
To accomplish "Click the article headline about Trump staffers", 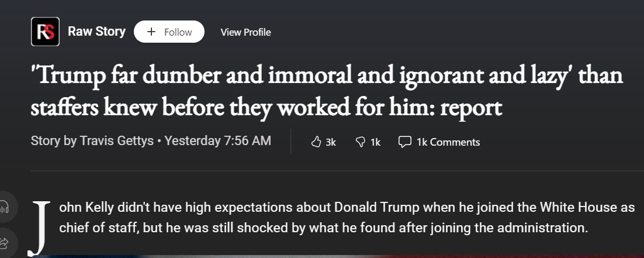I will pos(326,91).
